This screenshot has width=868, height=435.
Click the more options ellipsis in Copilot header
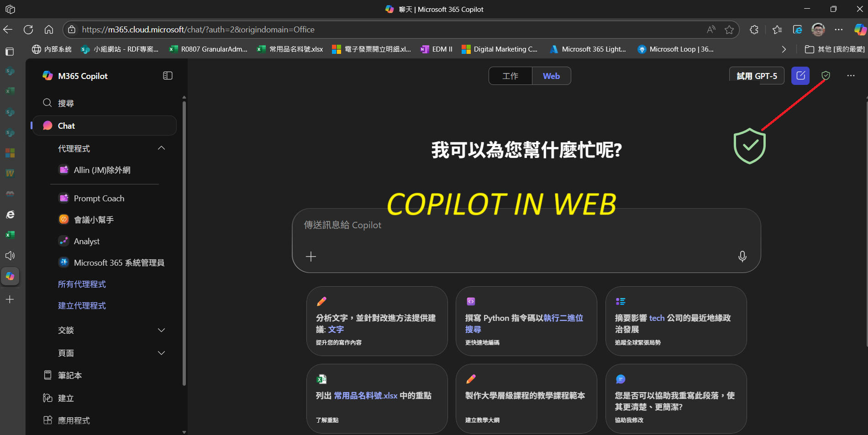tap(850, 76)
